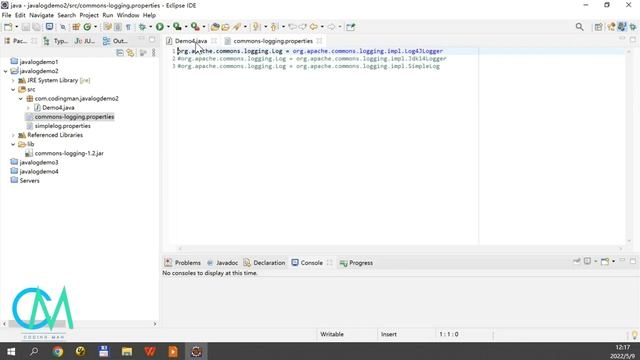
Task: Open the Run menu
Action: (108, 15)
